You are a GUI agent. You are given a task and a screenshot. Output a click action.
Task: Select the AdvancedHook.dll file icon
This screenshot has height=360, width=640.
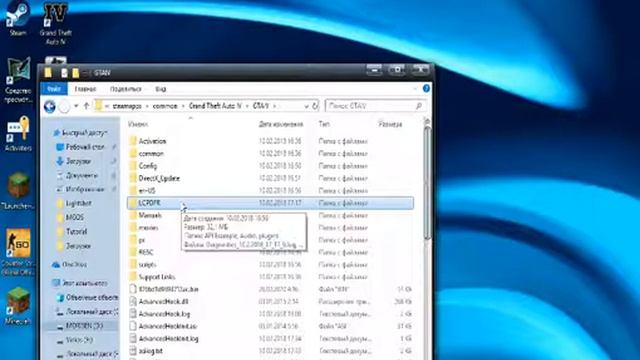(x=133, y=302)
